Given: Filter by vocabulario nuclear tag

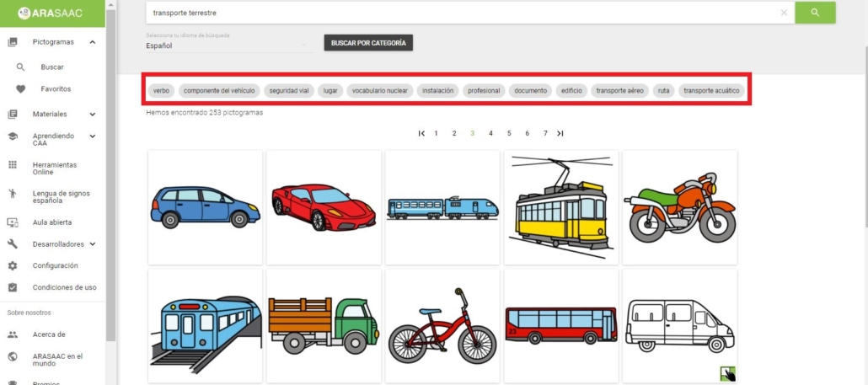Looking at the screenshot, I should coord(380,91).
